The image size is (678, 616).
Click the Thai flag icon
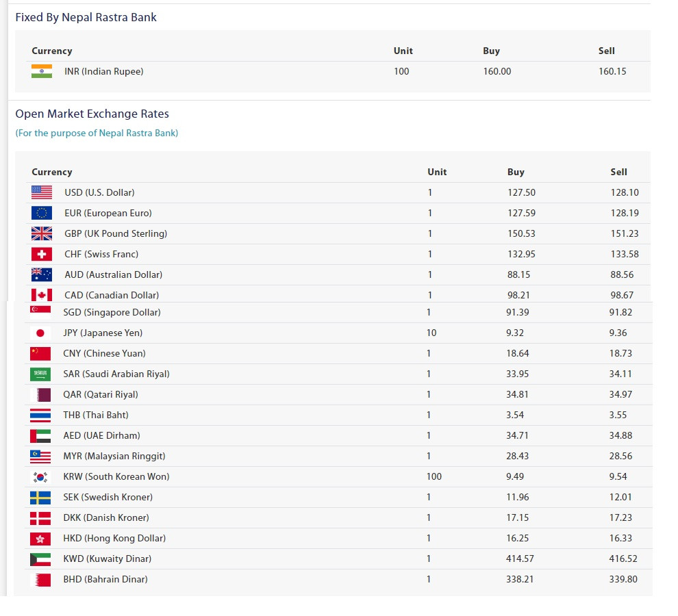coord(40,415)
